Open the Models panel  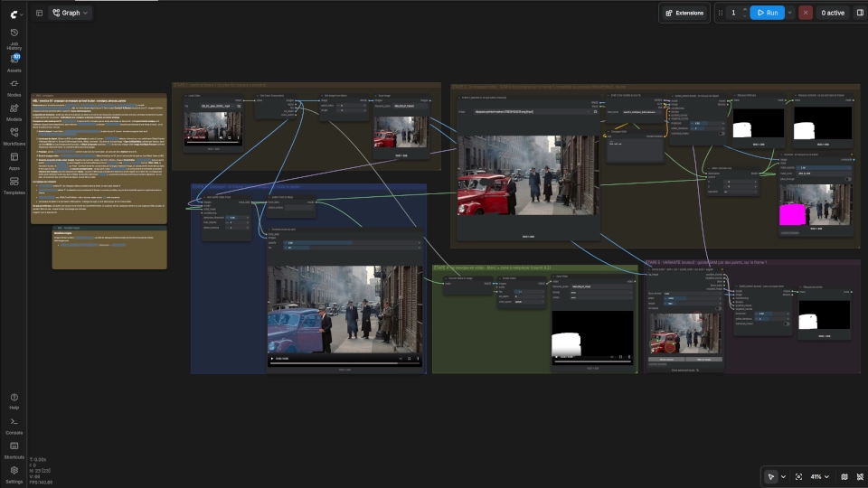[x=14, y=112]
